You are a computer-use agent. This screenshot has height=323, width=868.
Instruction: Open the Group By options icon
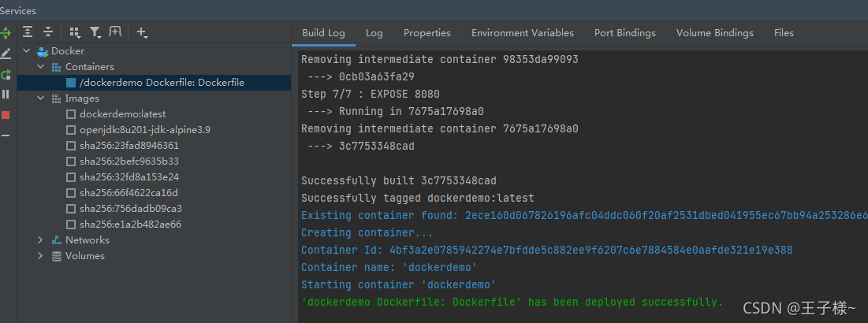75,32
